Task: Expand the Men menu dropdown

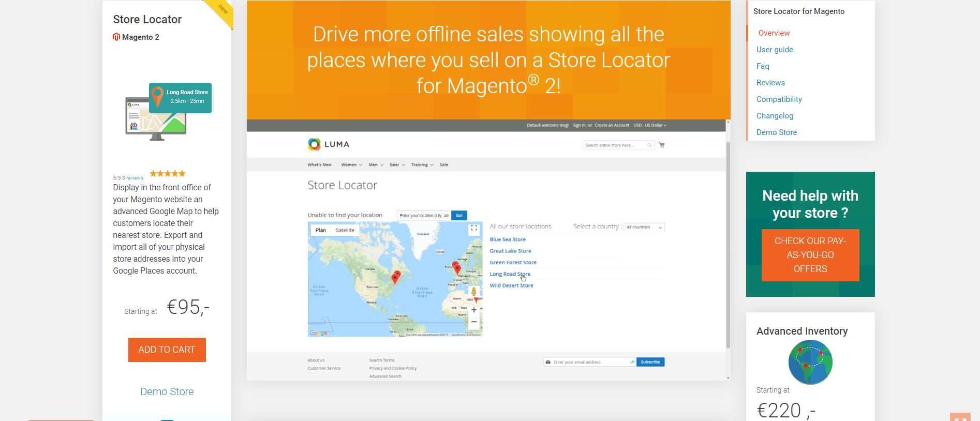Action: (376, 164)
